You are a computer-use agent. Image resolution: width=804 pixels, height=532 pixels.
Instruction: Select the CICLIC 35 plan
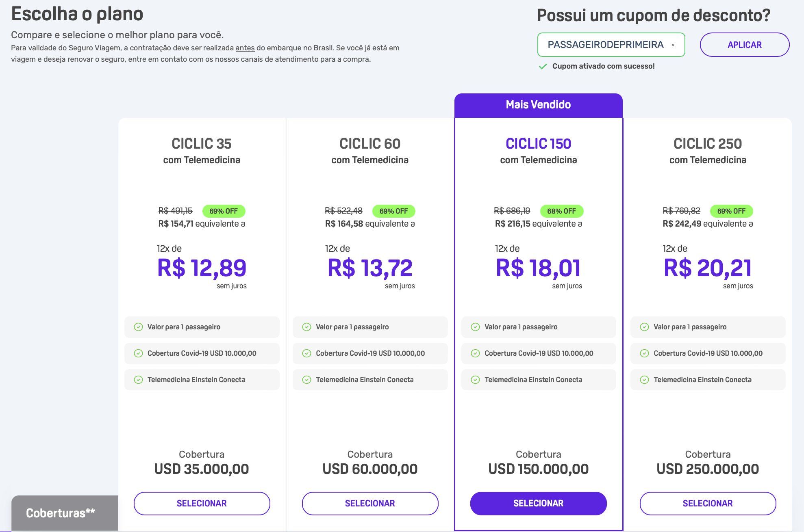coord(202,504)
